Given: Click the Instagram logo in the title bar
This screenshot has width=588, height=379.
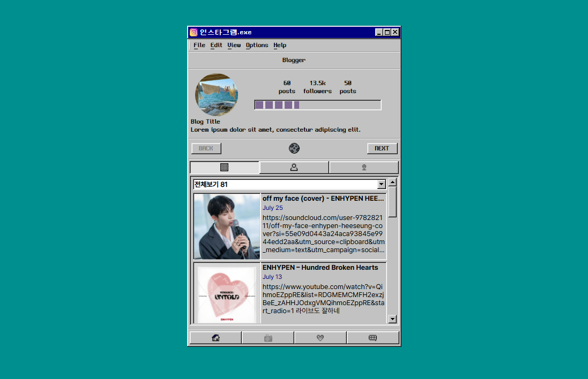Looking at the screenshot, I should [x=193, y=32].
